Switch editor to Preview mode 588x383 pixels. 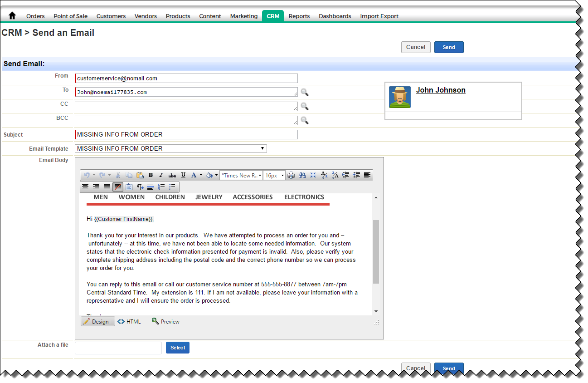(x=166, y=321)
